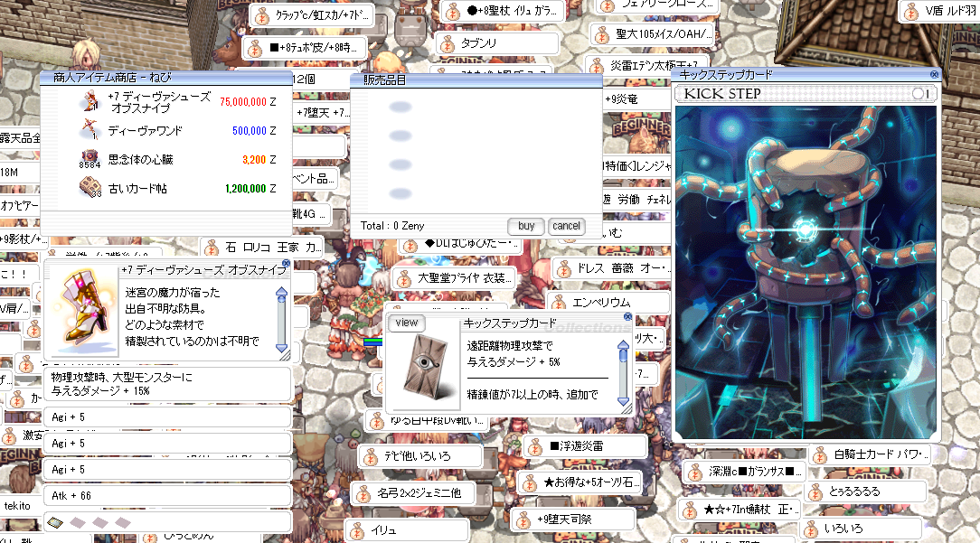Close the +7 Diva Shoes description window
The width and height of the screenshot is (980, 543).
286,264
